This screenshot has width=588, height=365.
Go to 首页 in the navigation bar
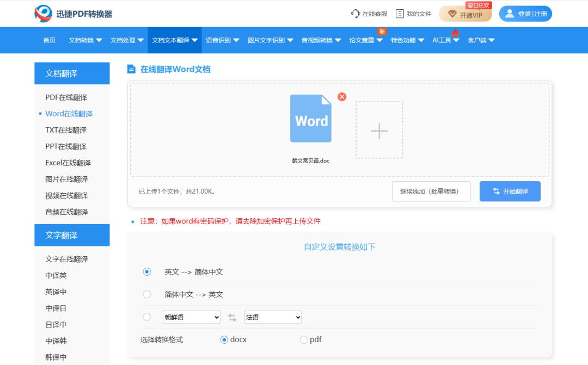click(49, 40)
